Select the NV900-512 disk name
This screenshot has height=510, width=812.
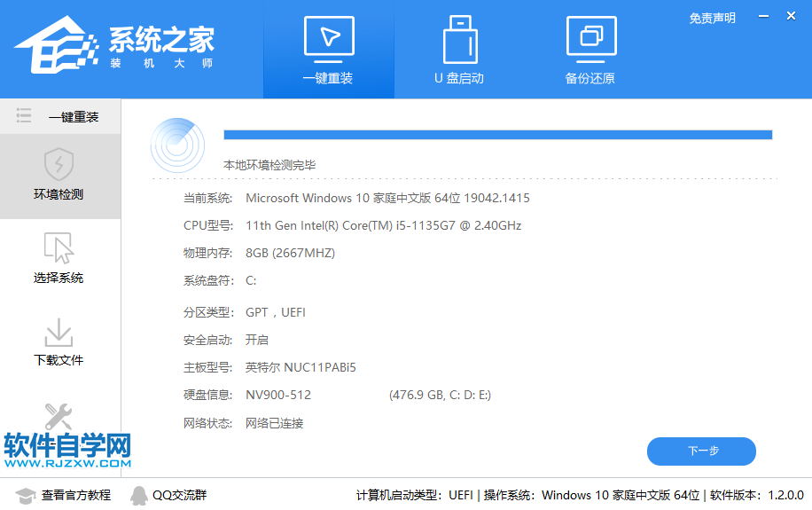278,395
